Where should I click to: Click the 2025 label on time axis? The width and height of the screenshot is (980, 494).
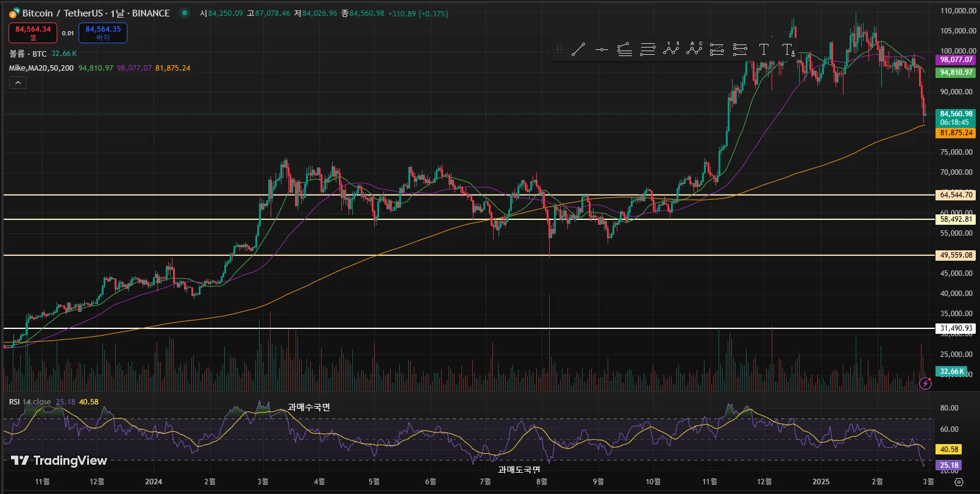pos(821,482)
